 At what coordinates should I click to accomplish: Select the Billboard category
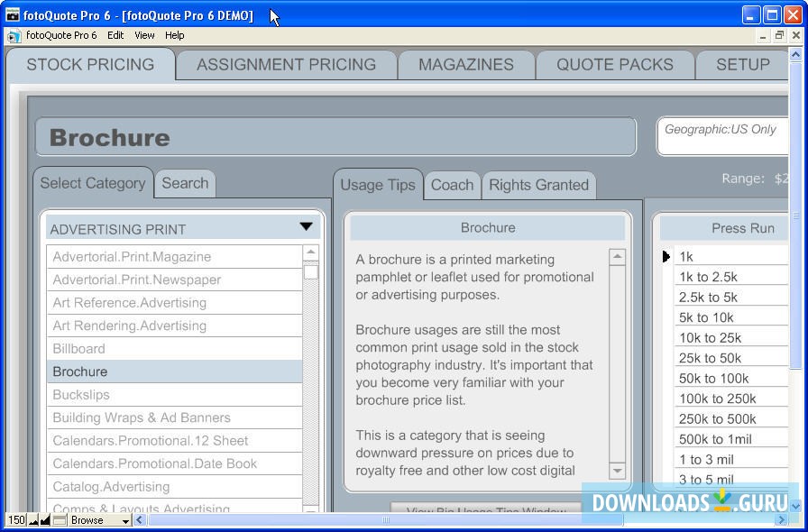174,349
